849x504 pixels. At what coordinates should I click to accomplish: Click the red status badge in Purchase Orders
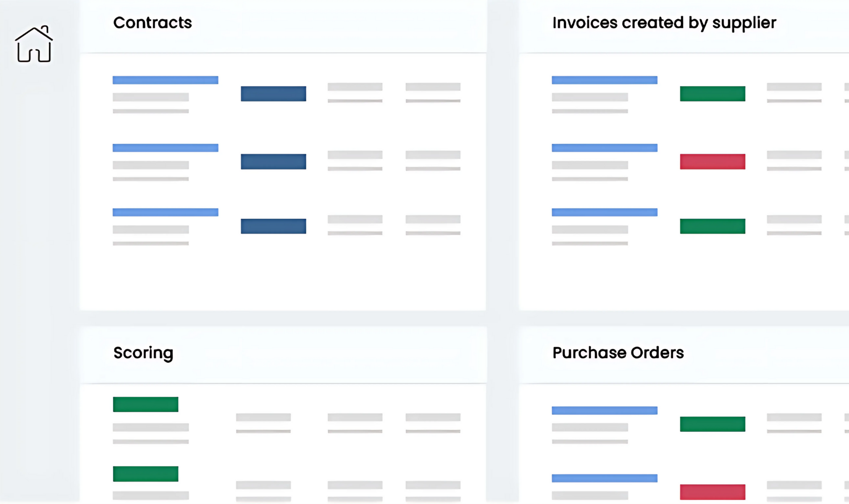712,492
